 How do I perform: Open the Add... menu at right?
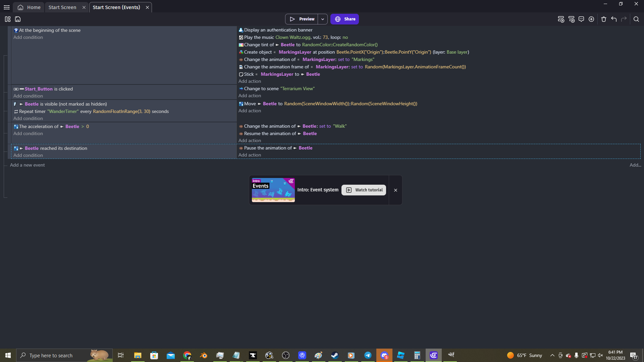[635, 165]
